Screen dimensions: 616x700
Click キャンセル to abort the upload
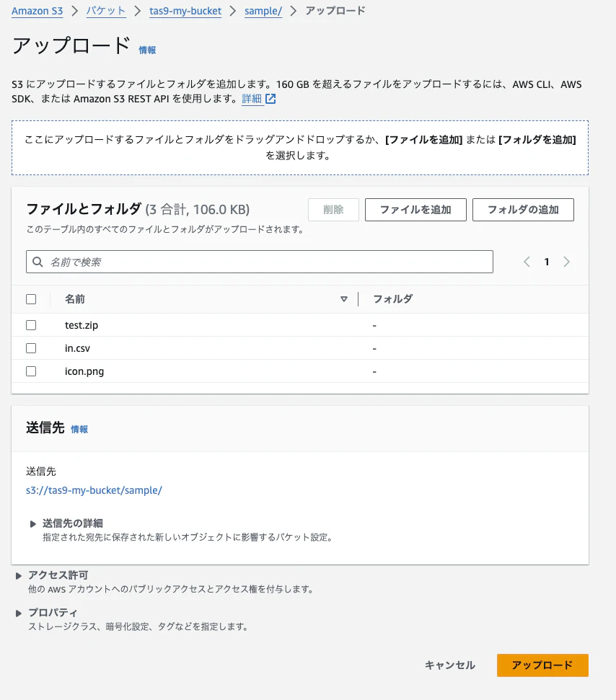click(449, 665)
